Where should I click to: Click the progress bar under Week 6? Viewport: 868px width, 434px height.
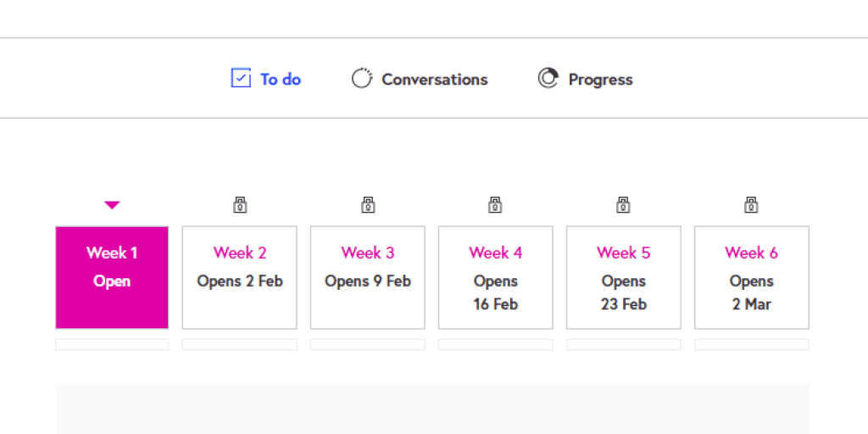point(751,345)
